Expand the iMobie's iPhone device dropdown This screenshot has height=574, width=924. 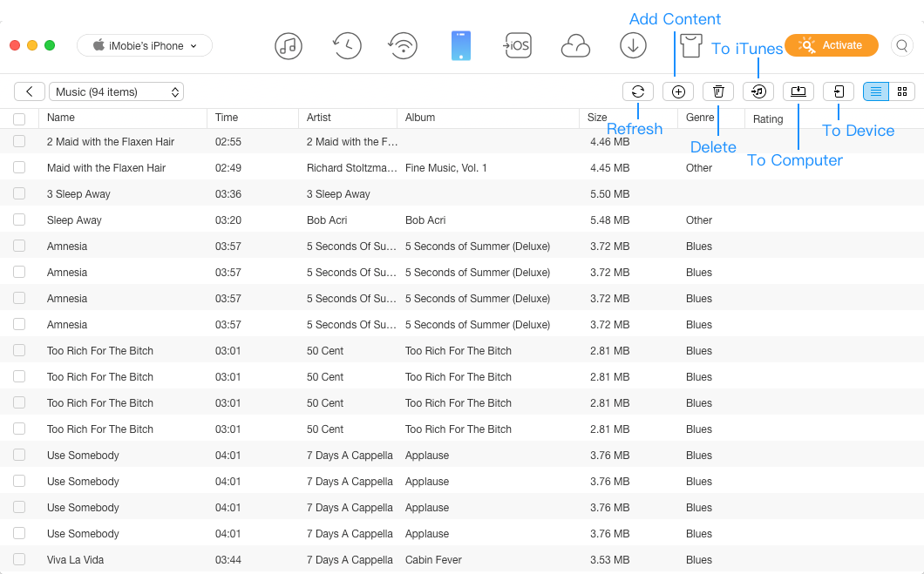(x=145, y=45)
